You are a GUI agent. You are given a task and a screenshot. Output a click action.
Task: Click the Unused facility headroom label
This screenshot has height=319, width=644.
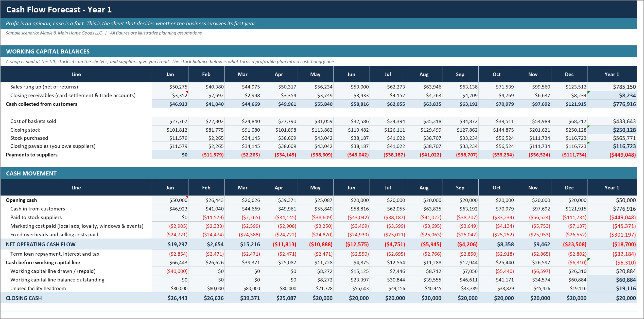pos(38,288)
